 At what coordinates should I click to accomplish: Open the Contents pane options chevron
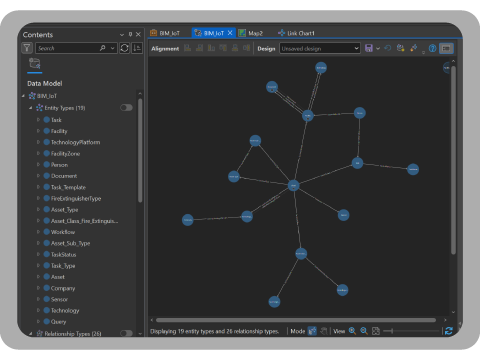[122, 34]
